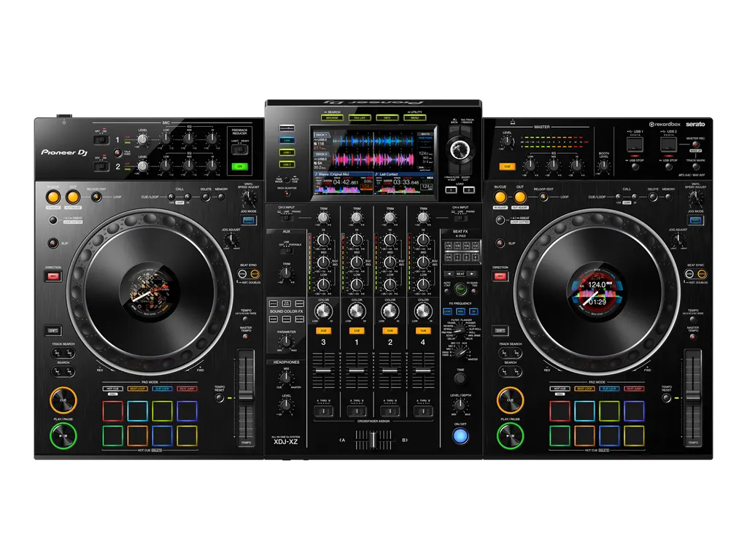Tap left deck BEAT SYNC button
The image size is (747, 560).
(242, 274)
